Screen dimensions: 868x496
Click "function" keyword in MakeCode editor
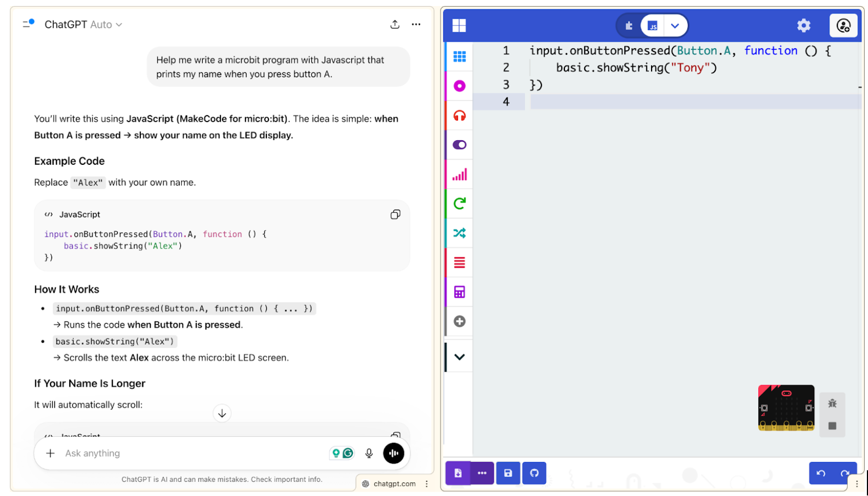click(770, 51)
